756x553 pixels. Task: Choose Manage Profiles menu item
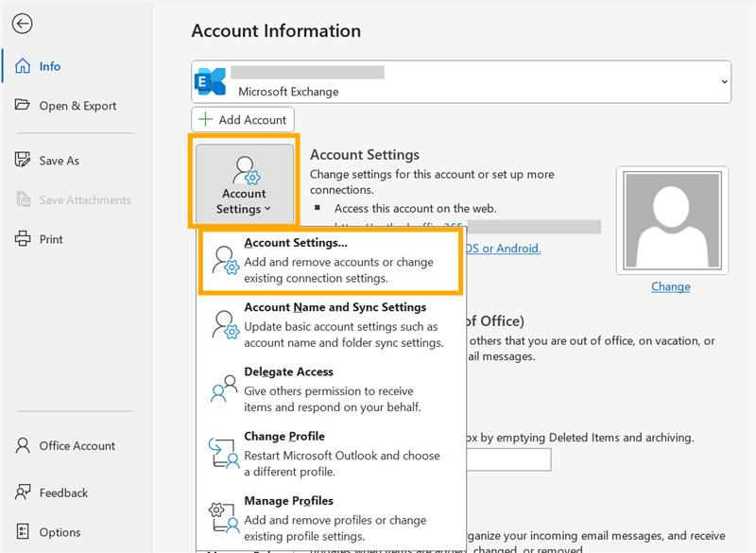[x=331, y=518]
